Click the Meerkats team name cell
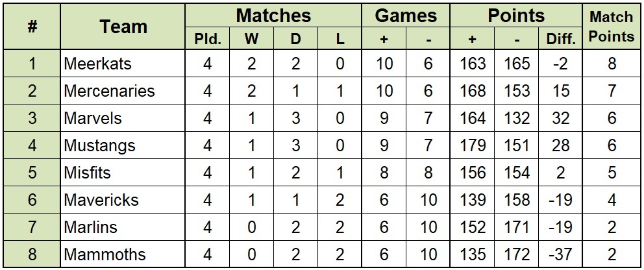Screen dimensions: 644x270 point(123,64)
